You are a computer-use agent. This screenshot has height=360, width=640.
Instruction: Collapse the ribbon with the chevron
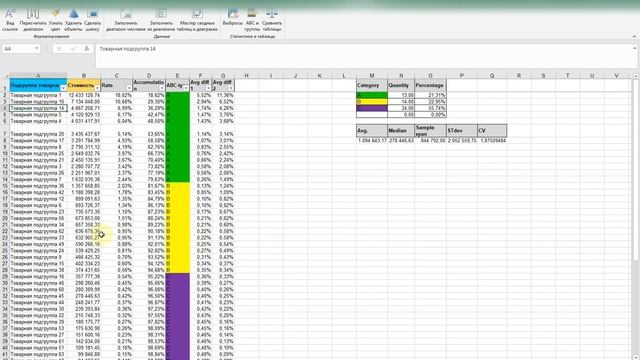(x=634, y=37)
